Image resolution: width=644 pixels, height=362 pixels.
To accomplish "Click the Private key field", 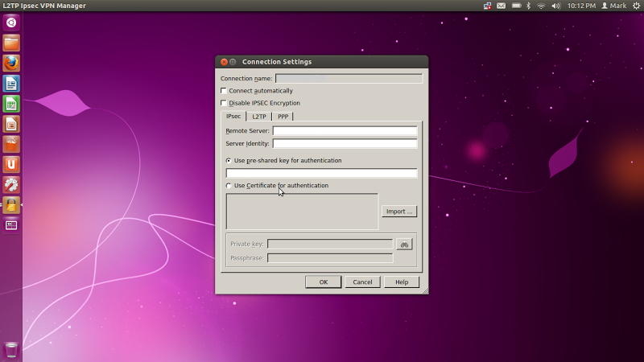I will 330,244.
